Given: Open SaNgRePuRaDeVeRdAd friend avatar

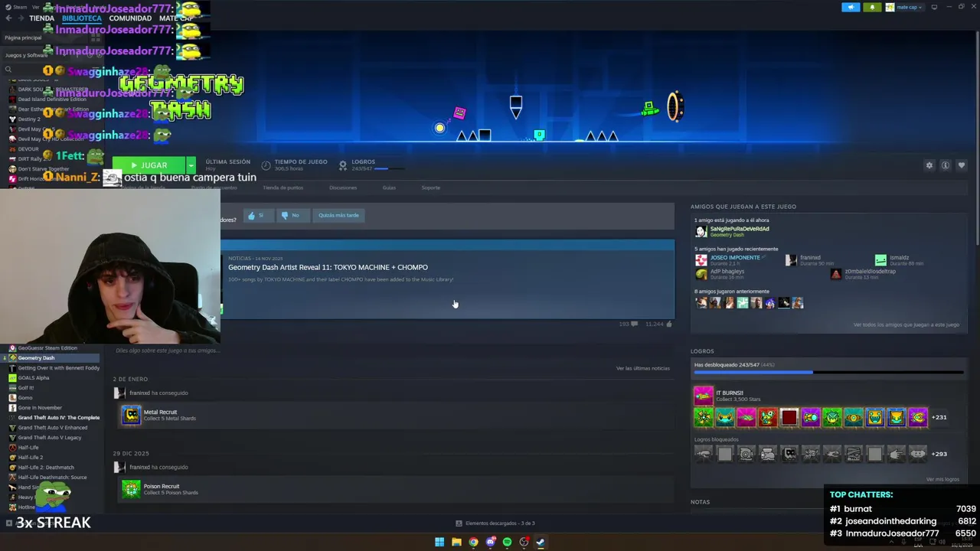Looking at the screenshot, I should tap(701, 231).
